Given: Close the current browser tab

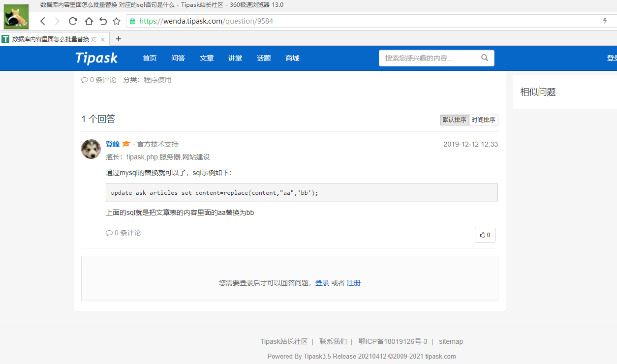Looking at the screenshot, I should tap(103, 39).
